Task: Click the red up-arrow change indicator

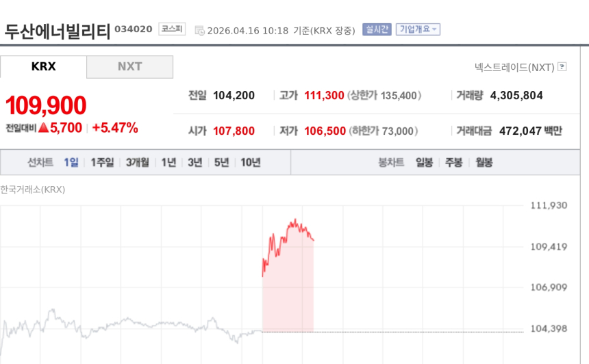Action: [43, 127]
